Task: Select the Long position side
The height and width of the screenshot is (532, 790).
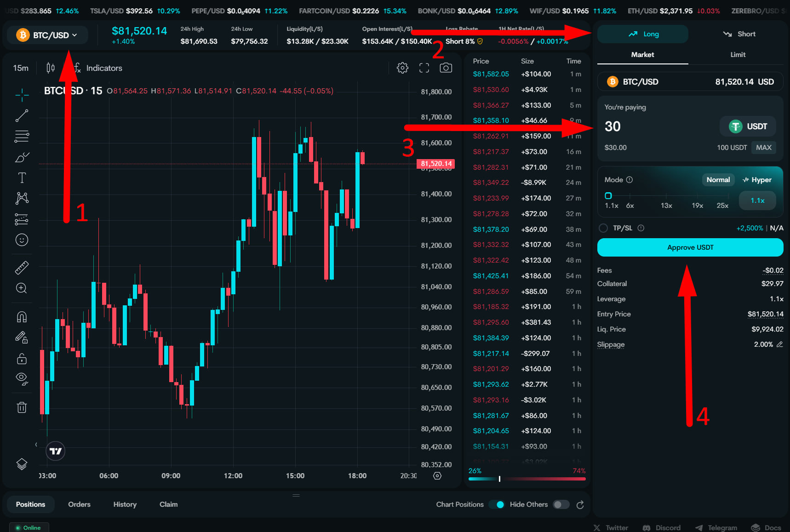Action: [643, 34]
